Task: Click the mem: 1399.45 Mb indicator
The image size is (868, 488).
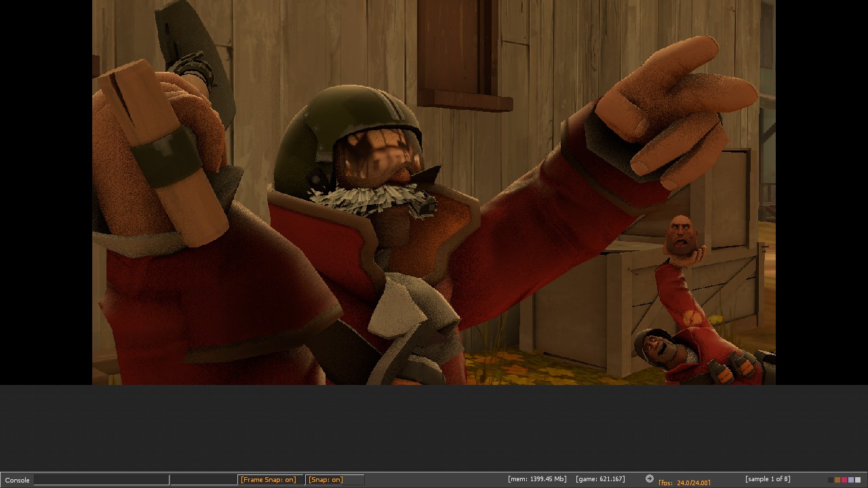Action: click(536, 479)
